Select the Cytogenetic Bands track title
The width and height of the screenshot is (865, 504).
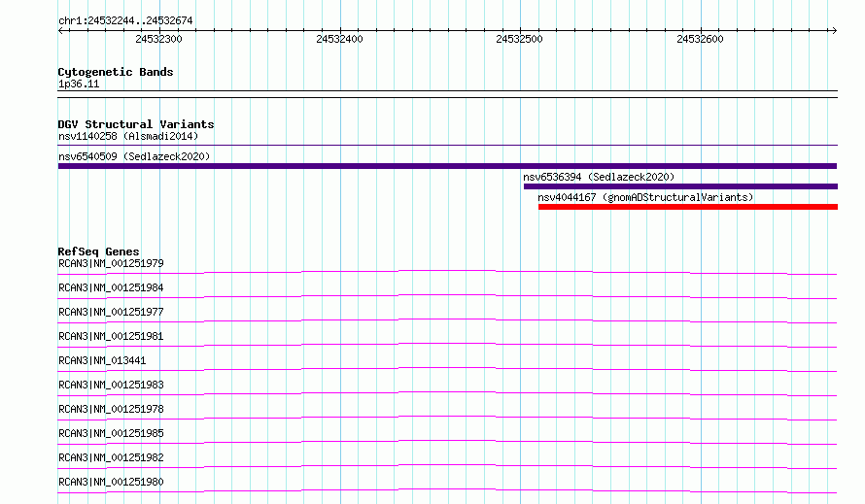click(116, 72)
